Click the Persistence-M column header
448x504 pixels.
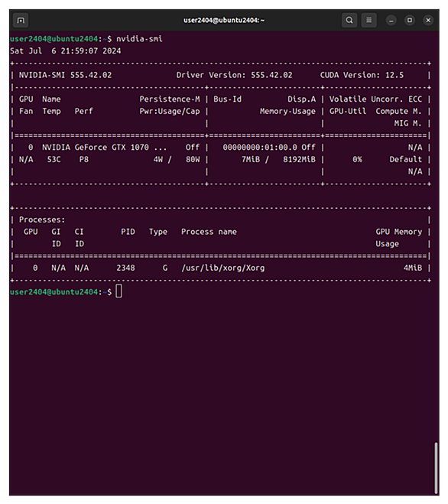[170, 99]
